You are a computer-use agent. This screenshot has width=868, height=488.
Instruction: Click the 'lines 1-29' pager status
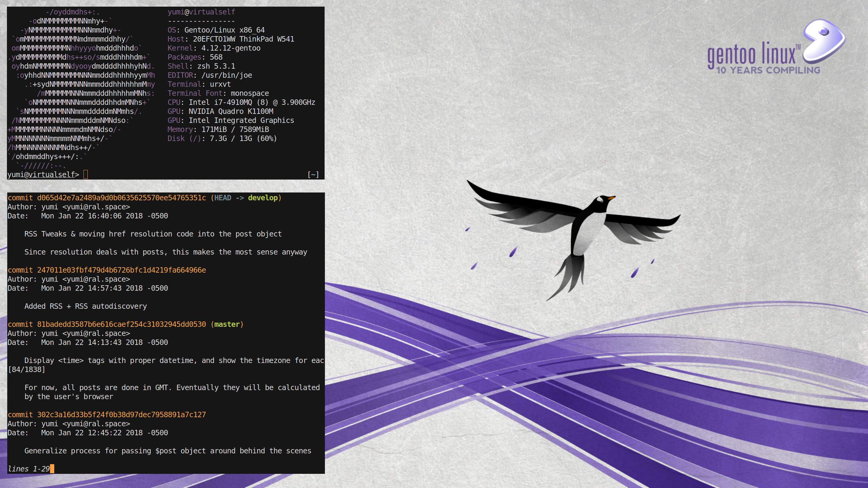coord(29,469)
